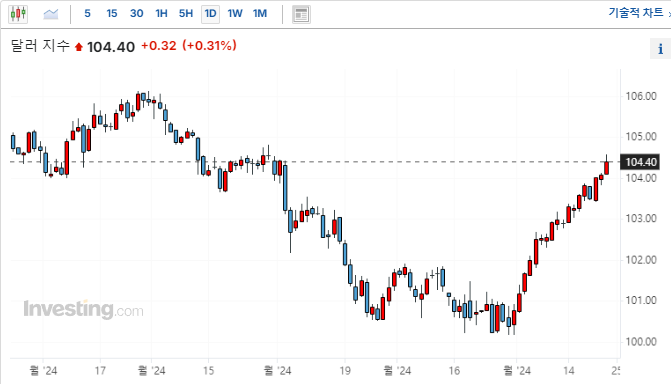Choose the 1H interval
This screenshot has width=671, height=384.
161,14
